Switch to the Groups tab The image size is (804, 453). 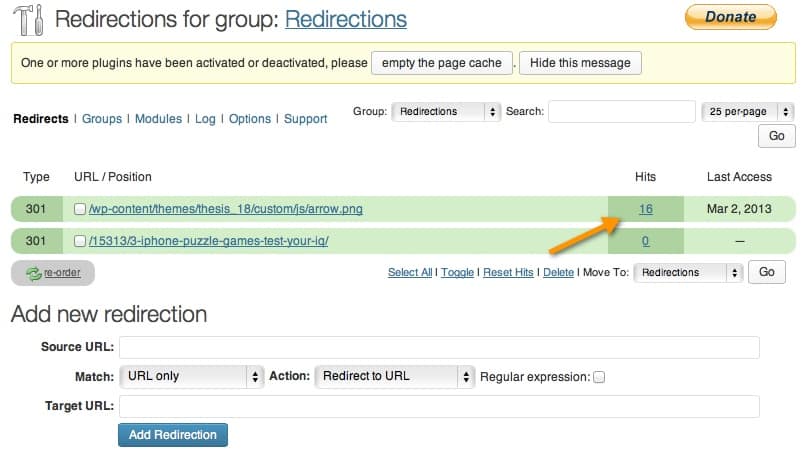tap(102, 119)
